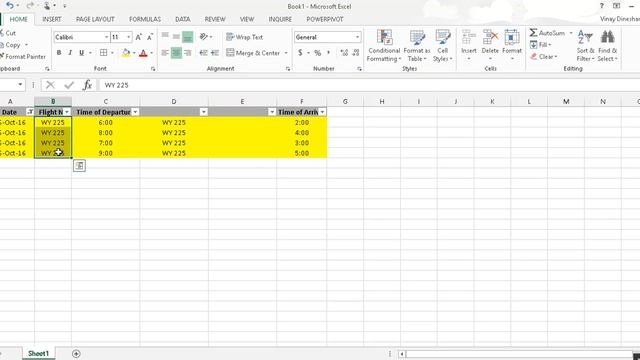Open Cell Styles gallery

(x=442, y=46)
